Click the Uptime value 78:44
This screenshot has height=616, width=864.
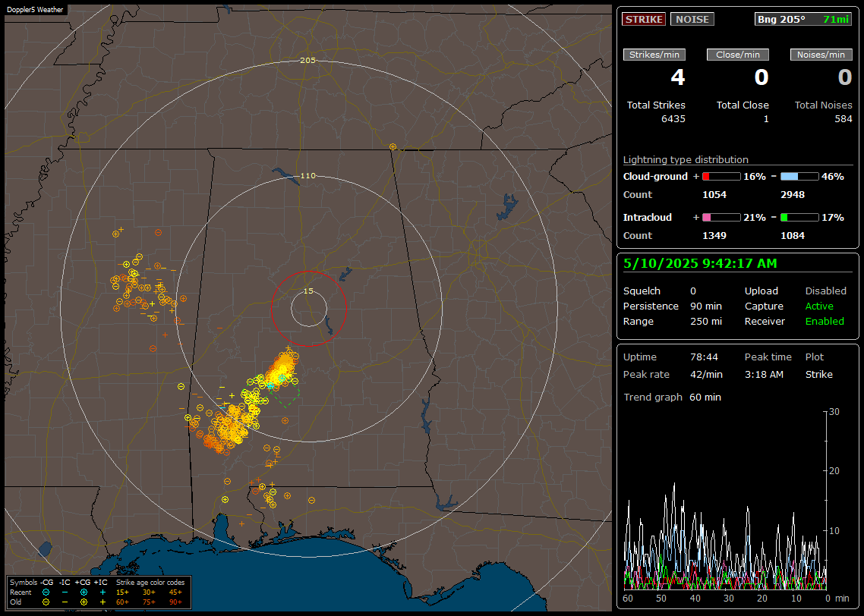click(x=704, y=357)
